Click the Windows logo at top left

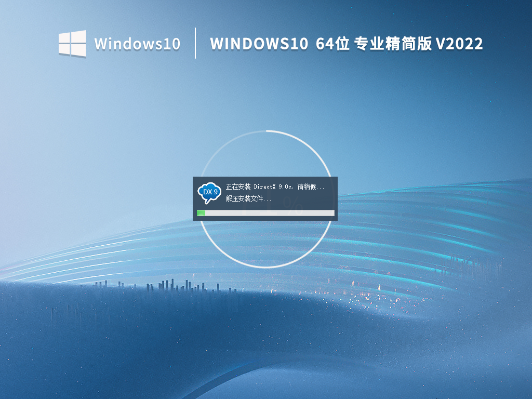tap(72, 44)
